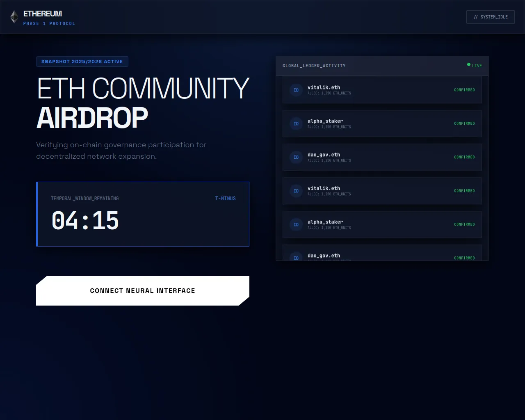Screen dimensions: 525x420
Task: Click CONFIRMED status in second alpha_staker row
Action: click(464, 224)
